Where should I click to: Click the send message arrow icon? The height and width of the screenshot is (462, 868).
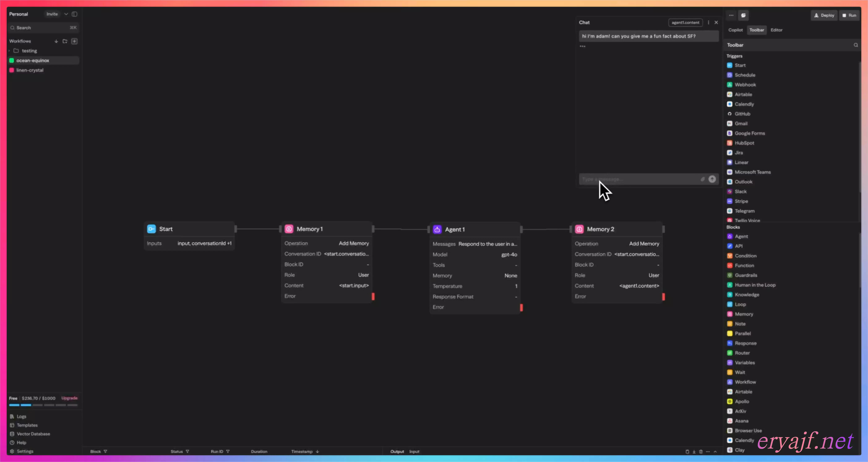712,179
